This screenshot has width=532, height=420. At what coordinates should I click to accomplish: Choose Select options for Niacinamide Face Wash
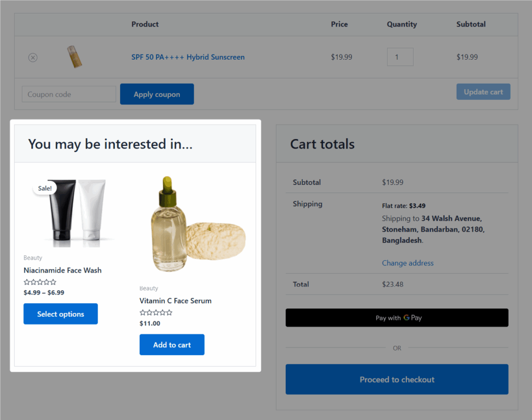(x=60, y=314)
